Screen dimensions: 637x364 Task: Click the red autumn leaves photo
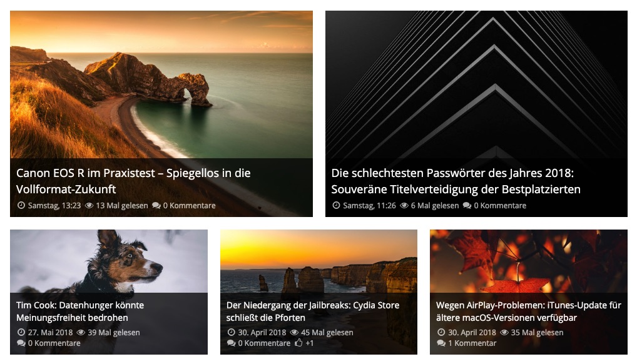tap(529, 261)
